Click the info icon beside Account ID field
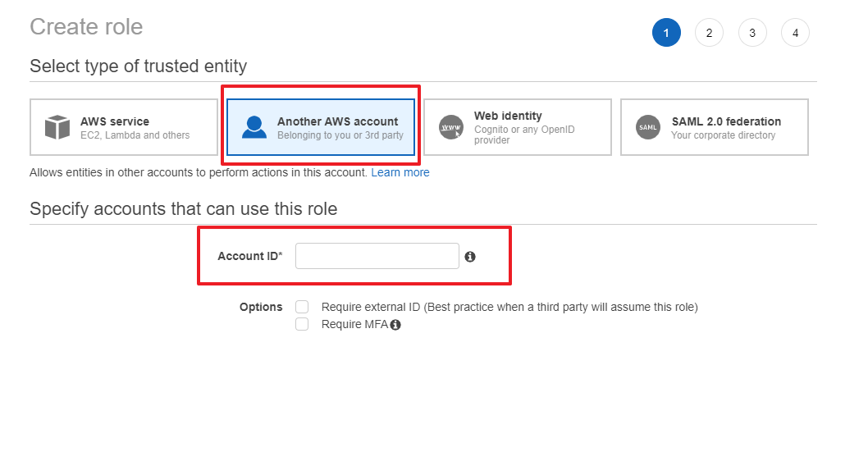 (470, 257)
